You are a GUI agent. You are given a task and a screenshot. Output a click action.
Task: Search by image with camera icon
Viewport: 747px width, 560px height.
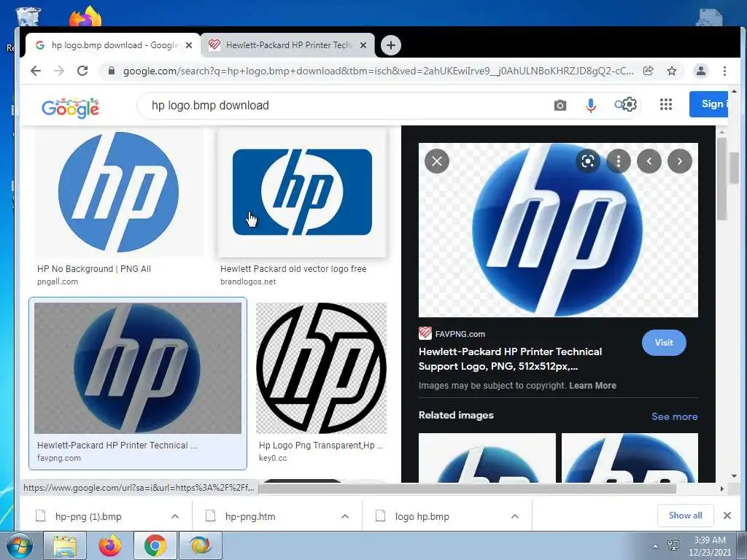(560, 105)
